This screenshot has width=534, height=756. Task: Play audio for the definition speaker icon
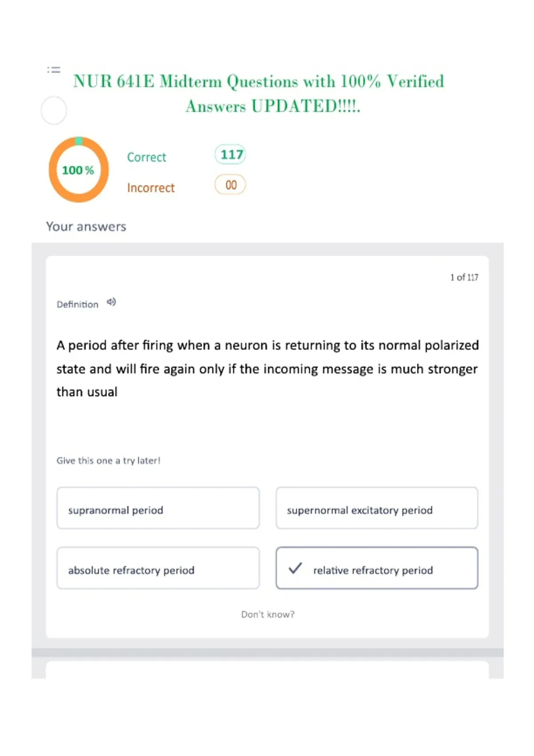[x=111, y=302]
